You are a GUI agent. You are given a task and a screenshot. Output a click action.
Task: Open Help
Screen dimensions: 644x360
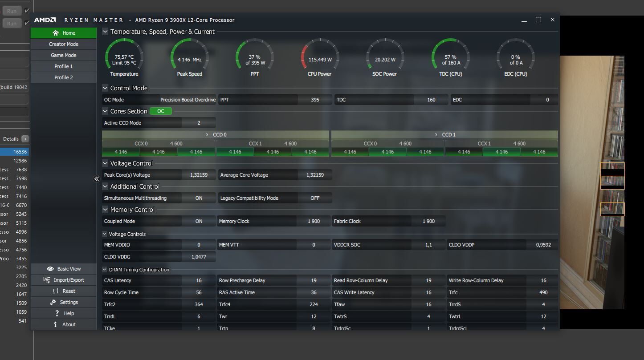pyautogui.click(x=63, y=313)
